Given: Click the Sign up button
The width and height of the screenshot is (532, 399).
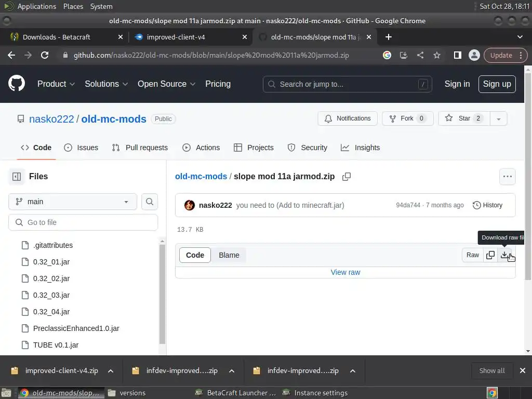Looking at the screenshot, I should [497, 84].
